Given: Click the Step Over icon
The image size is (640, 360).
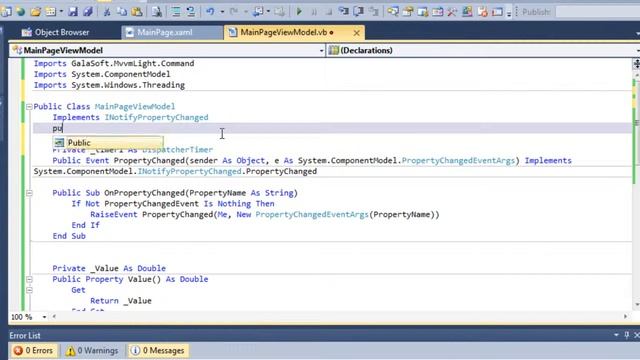Looking at the screenshot, I should pyautogui.click(x=359, y=12).
